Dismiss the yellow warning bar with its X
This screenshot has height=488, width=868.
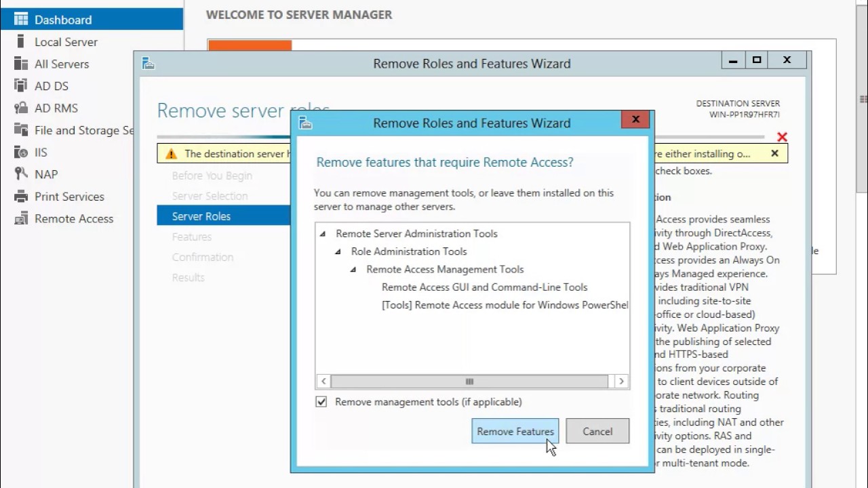click(774, 154)
